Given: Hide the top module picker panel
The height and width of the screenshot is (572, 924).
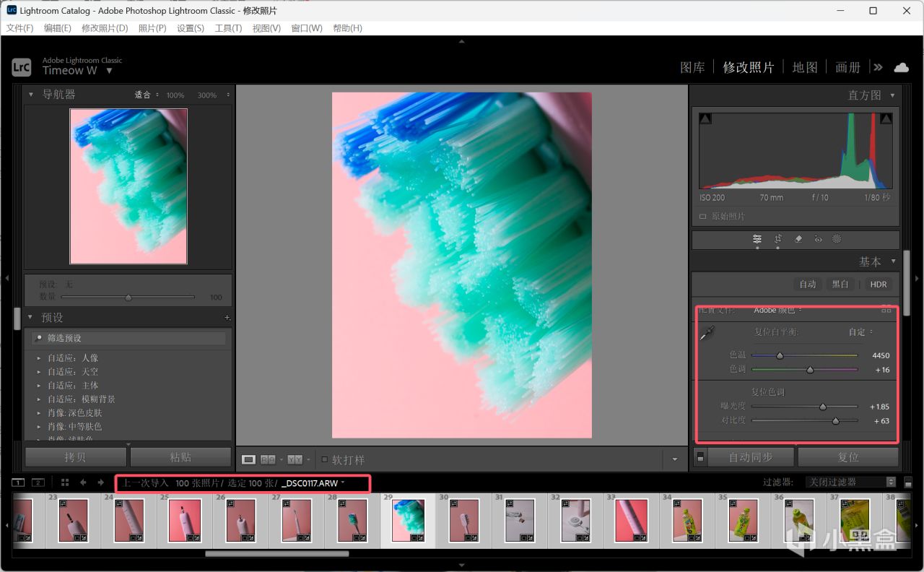Looking at the screenshot, I should tap(462, 41).
